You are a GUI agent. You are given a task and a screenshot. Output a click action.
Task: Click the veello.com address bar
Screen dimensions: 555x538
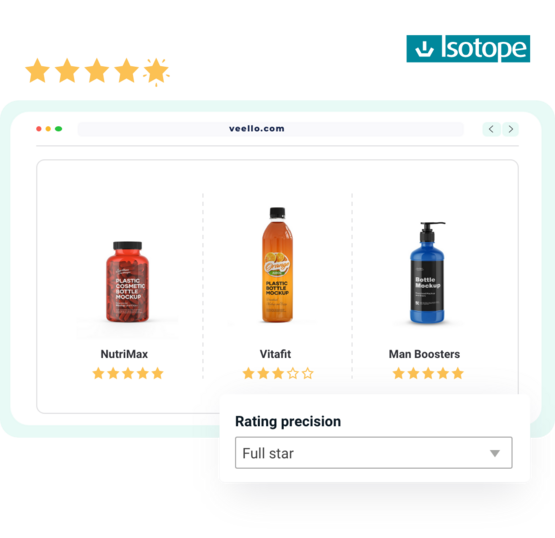click(x=270, y=129)
